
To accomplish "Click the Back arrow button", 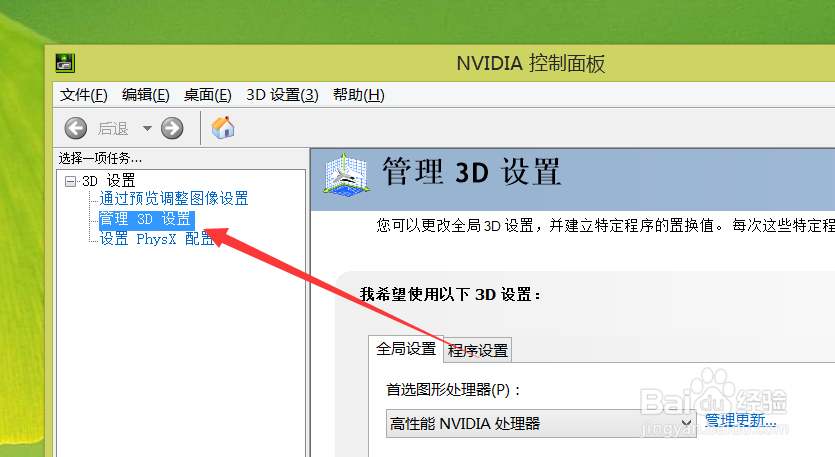I will [76, 128].
